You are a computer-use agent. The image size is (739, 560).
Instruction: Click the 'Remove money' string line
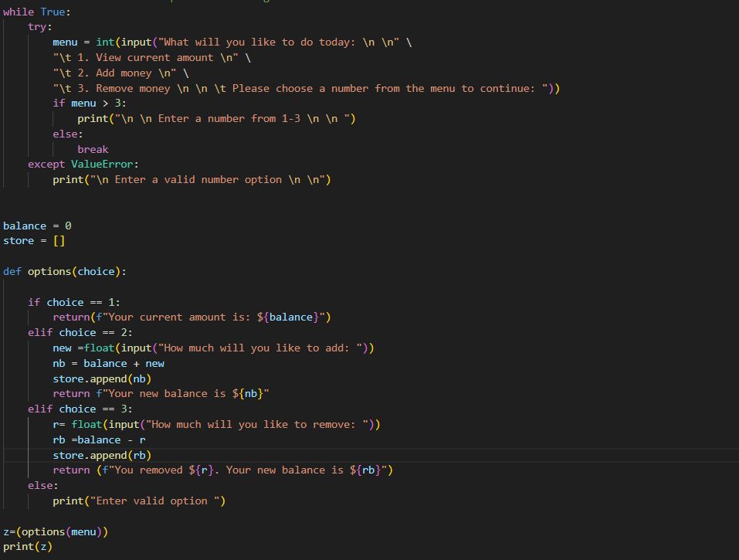point(306,89)
